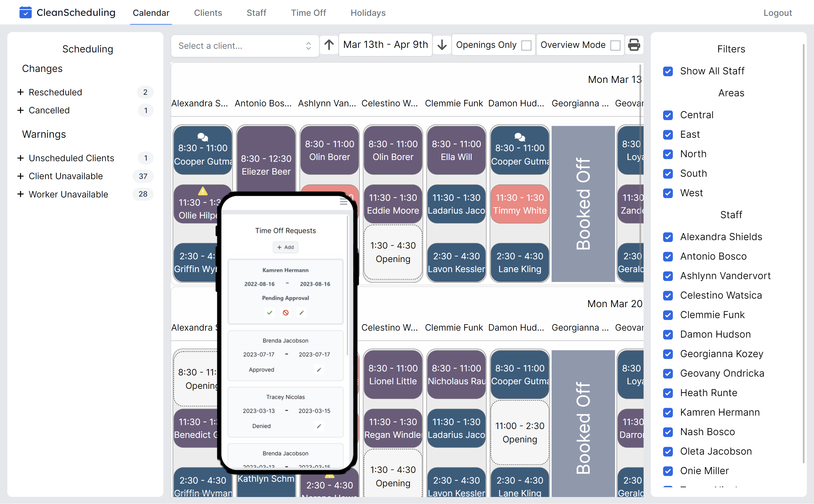
Task: Open the Time Off tab
Action: (x=308, y=13)
